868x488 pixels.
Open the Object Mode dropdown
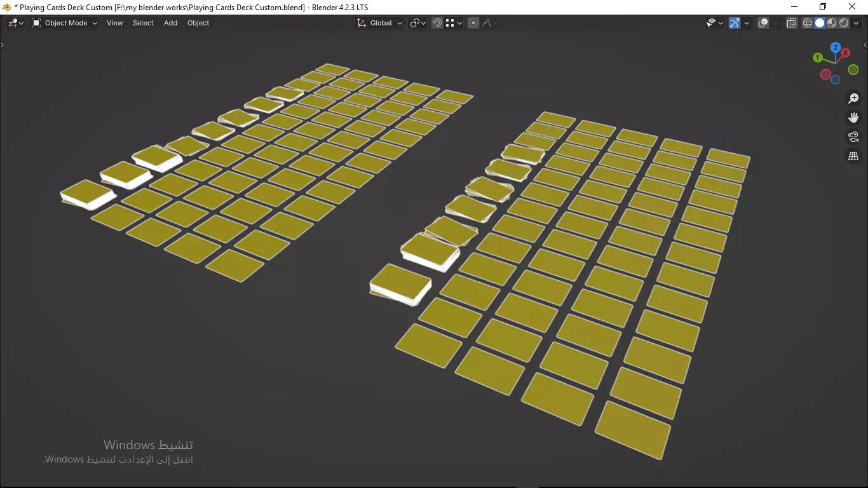tap(64, 23)
